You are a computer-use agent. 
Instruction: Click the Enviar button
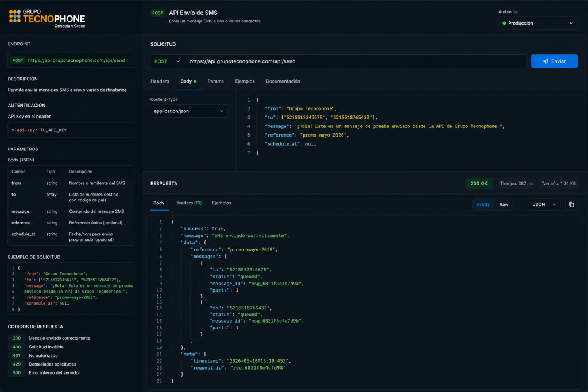(554, 61)
